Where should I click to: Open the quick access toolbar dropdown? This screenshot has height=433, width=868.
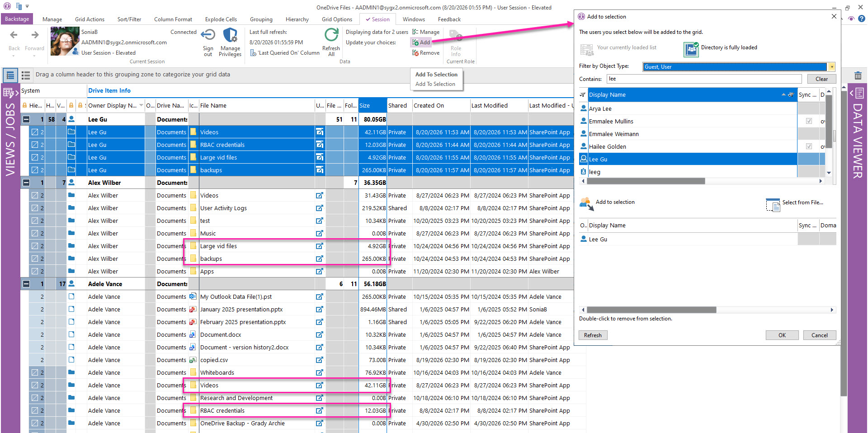click(27, 6)
